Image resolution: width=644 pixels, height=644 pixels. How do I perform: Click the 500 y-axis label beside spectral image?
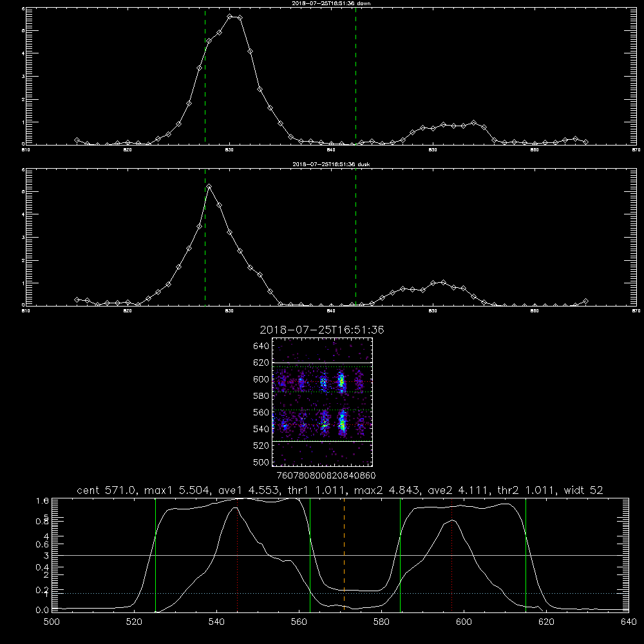[261, 462]
